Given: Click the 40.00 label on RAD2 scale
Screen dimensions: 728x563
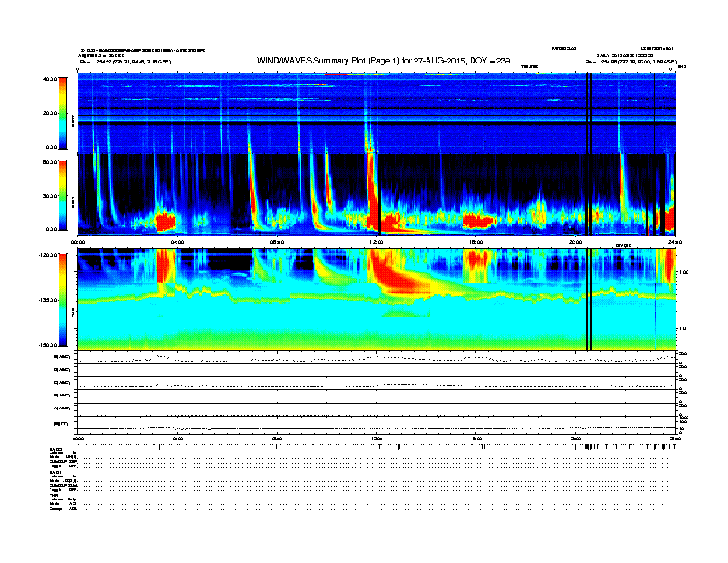Looking at the screenshot, I should click(50, 79).
